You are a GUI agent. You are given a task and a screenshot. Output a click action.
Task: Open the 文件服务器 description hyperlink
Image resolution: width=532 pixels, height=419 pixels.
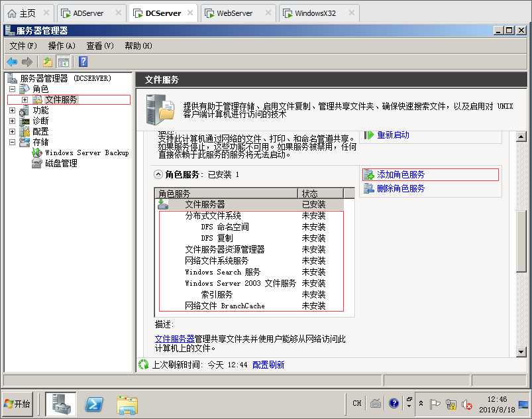click(174, 339)
